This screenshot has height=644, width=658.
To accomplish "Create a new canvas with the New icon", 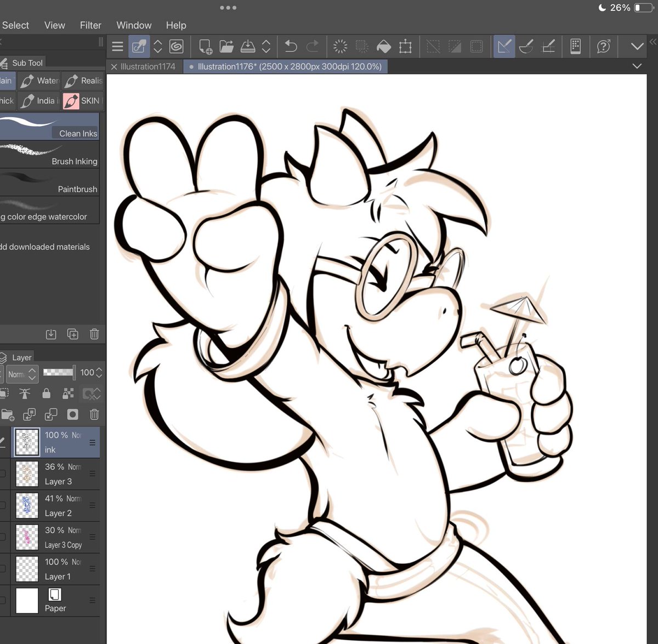I will tap(205, 47).
